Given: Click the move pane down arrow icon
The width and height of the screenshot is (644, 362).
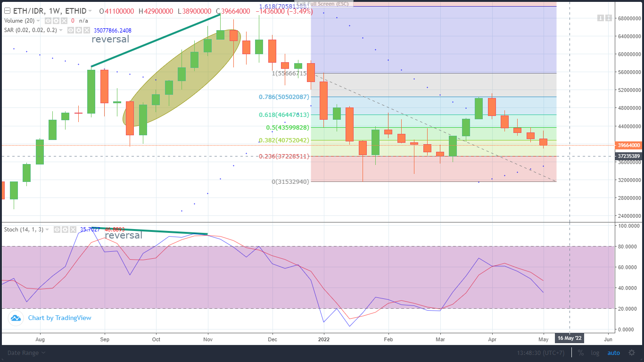Looking at the screenshot, I should tap(601, 18).
